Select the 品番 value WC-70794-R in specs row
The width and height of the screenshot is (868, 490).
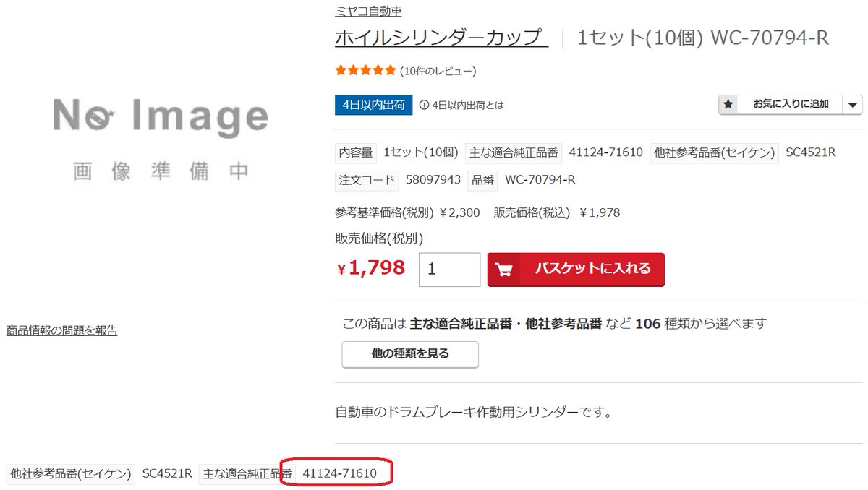tap(540, 179)
